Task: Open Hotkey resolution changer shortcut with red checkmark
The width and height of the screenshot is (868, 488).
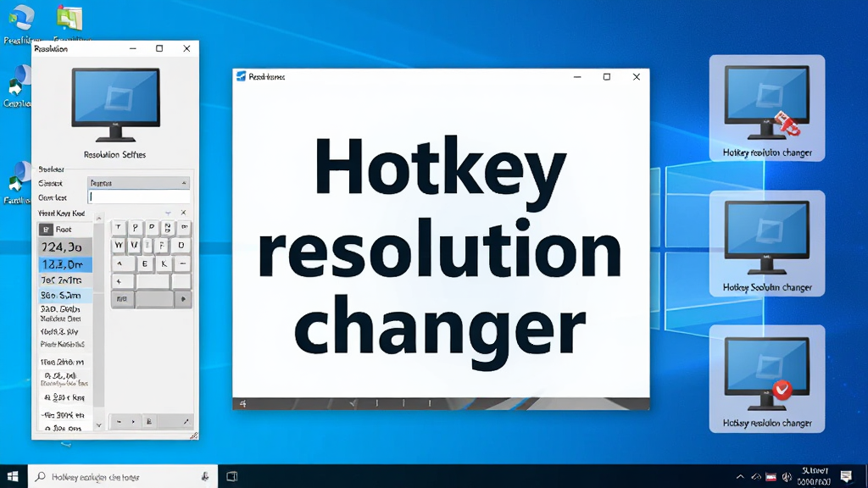Action: tap(766, 379)
